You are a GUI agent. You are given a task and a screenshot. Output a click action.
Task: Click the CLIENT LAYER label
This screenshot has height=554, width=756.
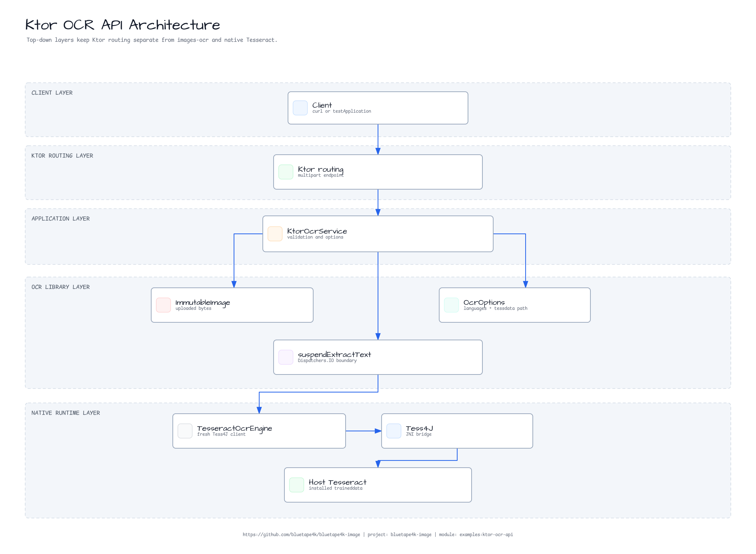(x=52, y=93)
